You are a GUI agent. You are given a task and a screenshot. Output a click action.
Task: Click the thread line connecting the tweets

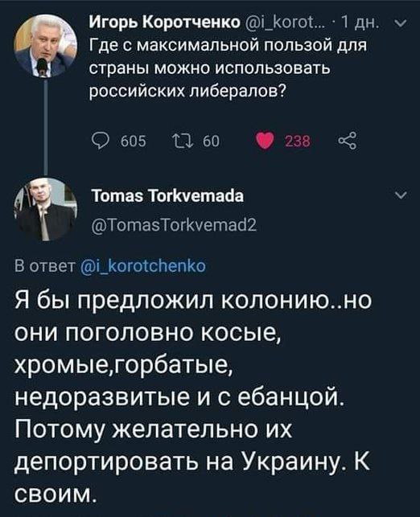point(46,128)
